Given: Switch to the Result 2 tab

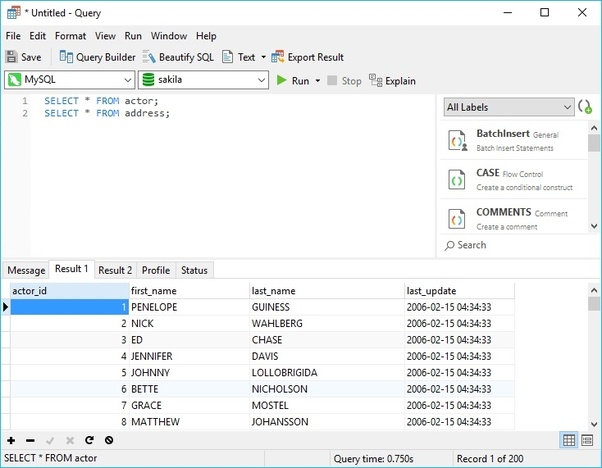Looking at the screenshot, I should 115,270.
